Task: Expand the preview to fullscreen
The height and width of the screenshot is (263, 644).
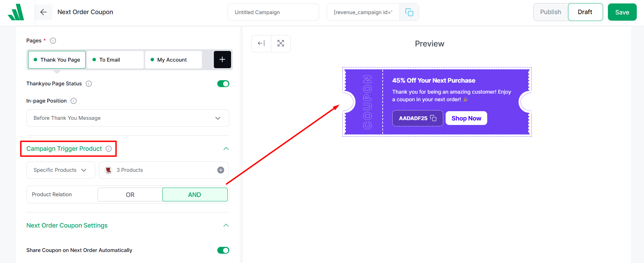Action: point(281,43)
